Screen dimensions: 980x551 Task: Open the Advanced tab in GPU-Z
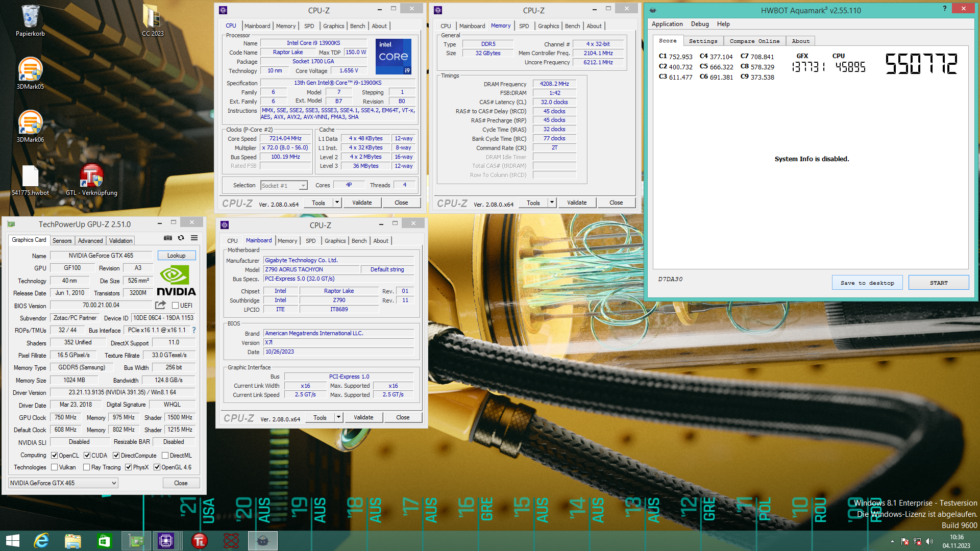90,241
